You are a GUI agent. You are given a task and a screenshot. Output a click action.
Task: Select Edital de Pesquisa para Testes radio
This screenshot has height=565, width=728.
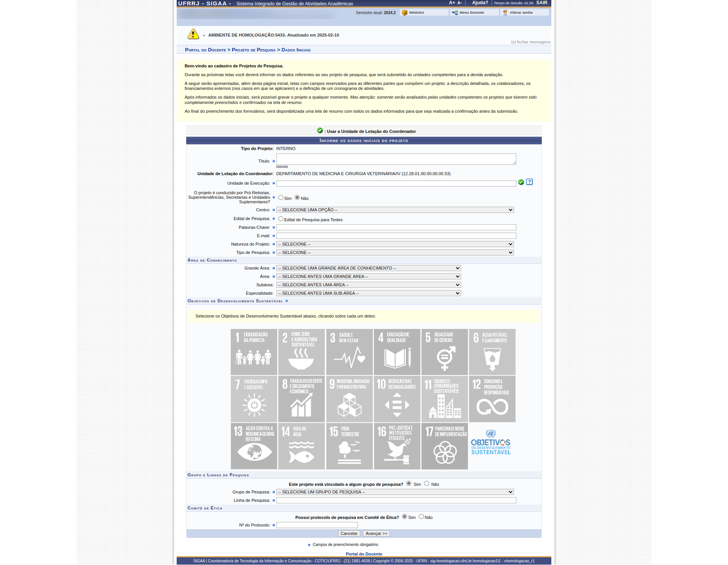281,219
